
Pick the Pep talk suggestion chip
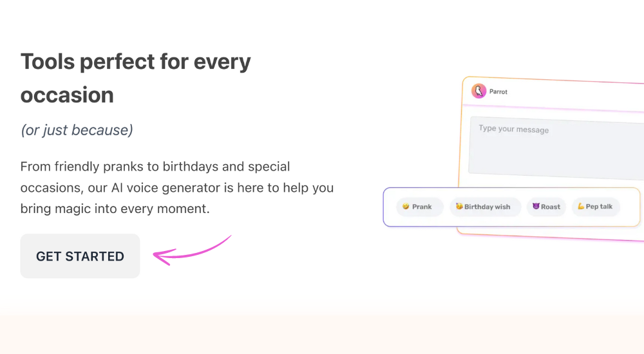(x=596, y=207)
